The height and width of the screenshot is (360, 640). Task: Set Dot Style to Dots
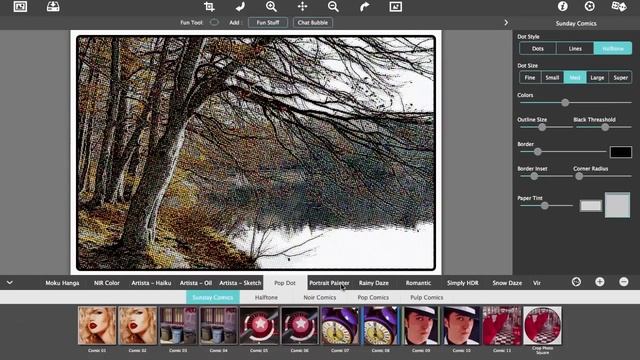[x=538, y=49]
